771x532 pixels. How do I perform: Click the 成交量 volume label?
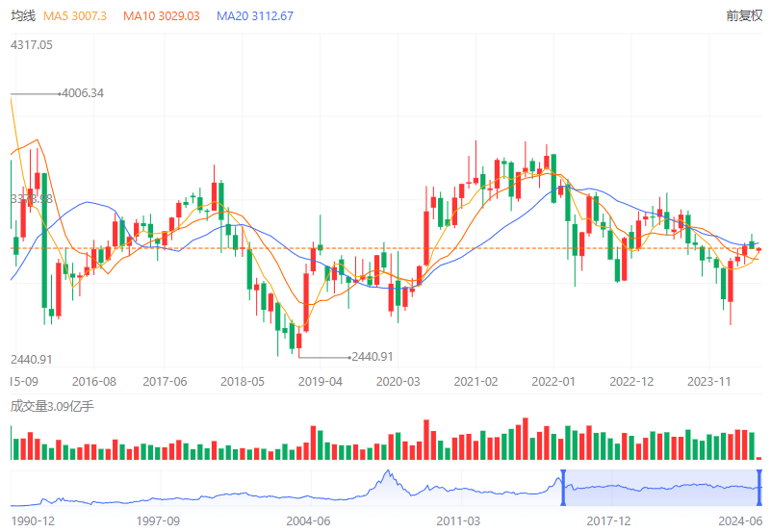click(52, 406)
